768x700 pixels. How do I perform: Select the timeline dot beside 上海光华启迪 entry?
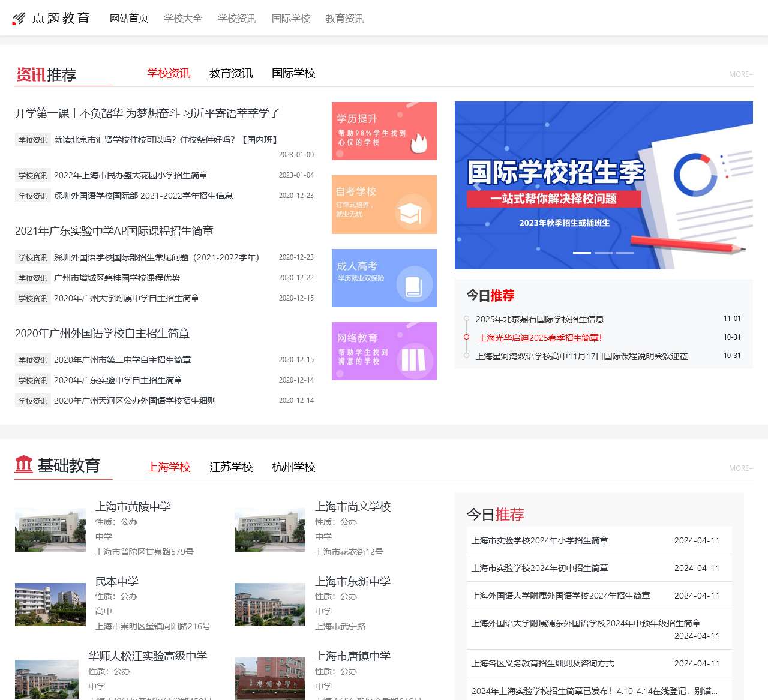[x=466, y=337]
